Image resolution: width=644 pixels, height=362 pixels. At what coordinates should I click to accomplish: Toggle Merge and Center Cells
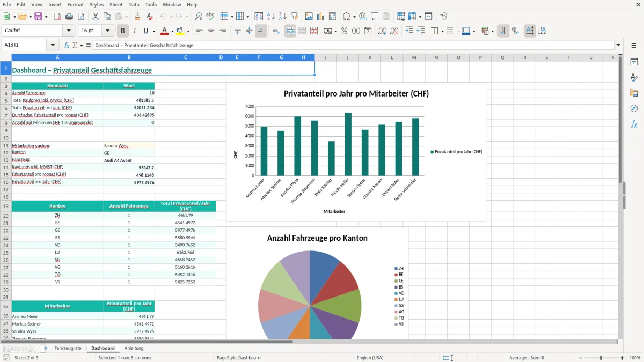(x=290, y=31)
